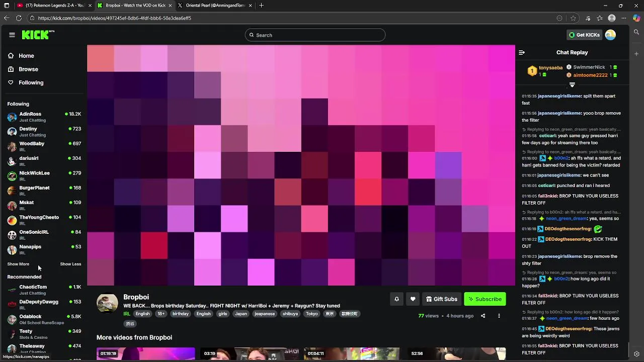Open AdinRoss channel in Following list
644x362 pixels.
point(44,117)
